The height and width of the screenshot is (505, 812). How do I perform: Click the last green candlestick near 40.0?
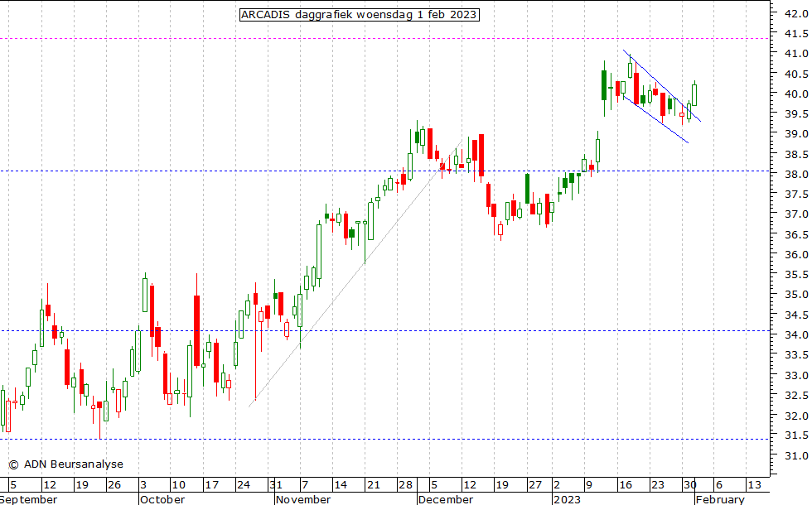(x=694, y=94)
